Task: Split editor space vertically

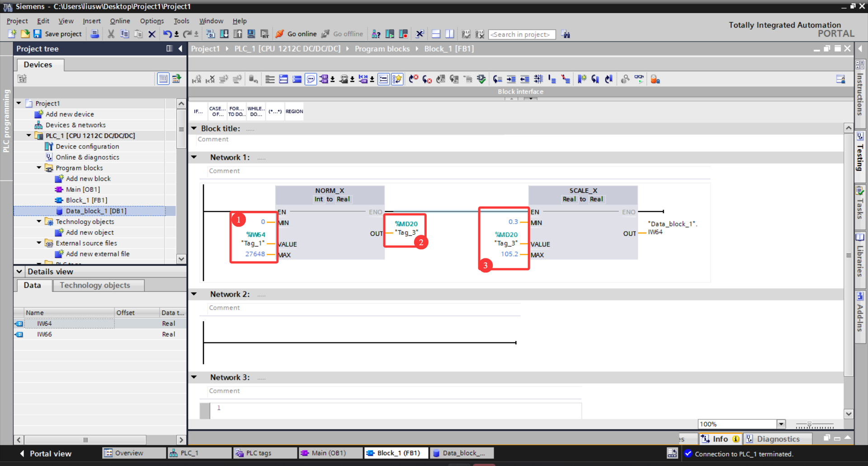Action: 450,34
